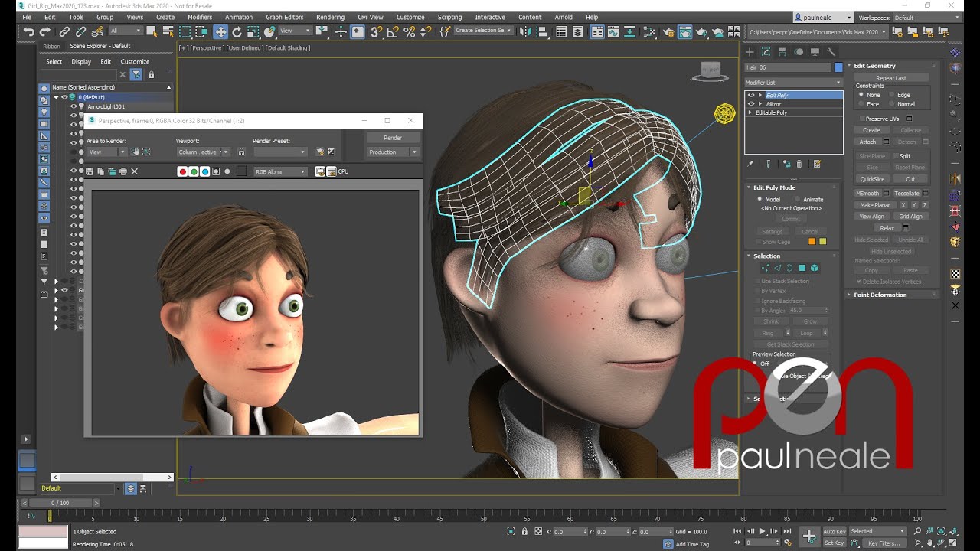The width and height of the screenshot is (980, 551).
Task: Click the Mirror tool in main toolbar
Action: (524, 31)
